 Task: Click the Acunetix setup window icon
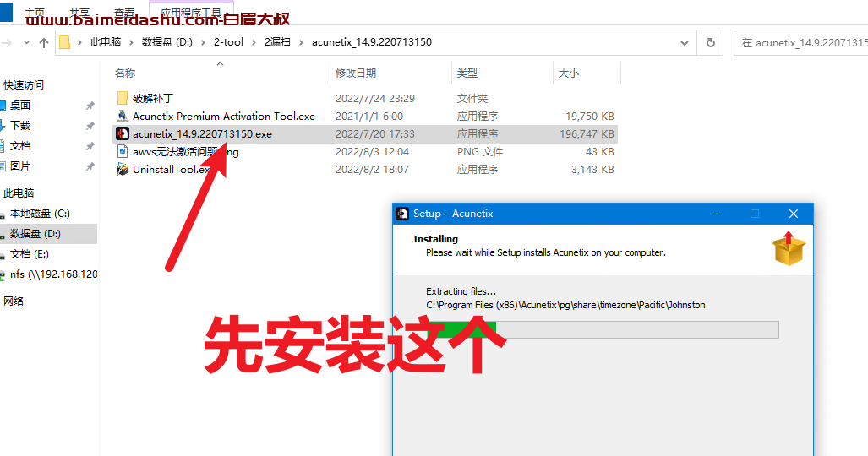click(402, 214)
